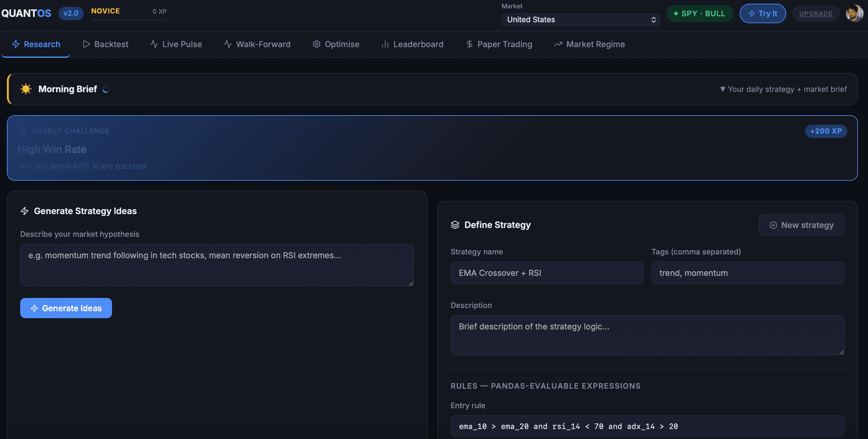Click the NOVICE XP progress bar
Image resolution: width=868 pixels, height=439 pixels.
pyautogui.click(x=129, y=19)
